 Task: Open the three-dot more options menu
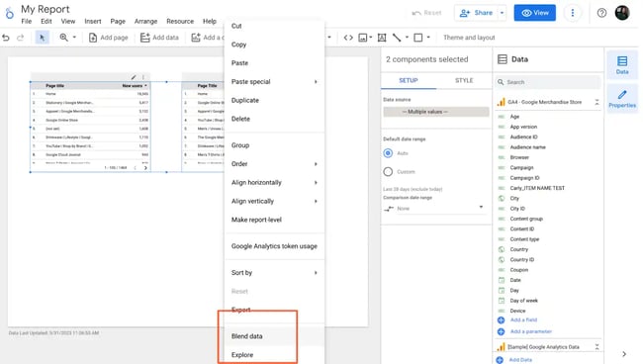click(x=573, y=13)
